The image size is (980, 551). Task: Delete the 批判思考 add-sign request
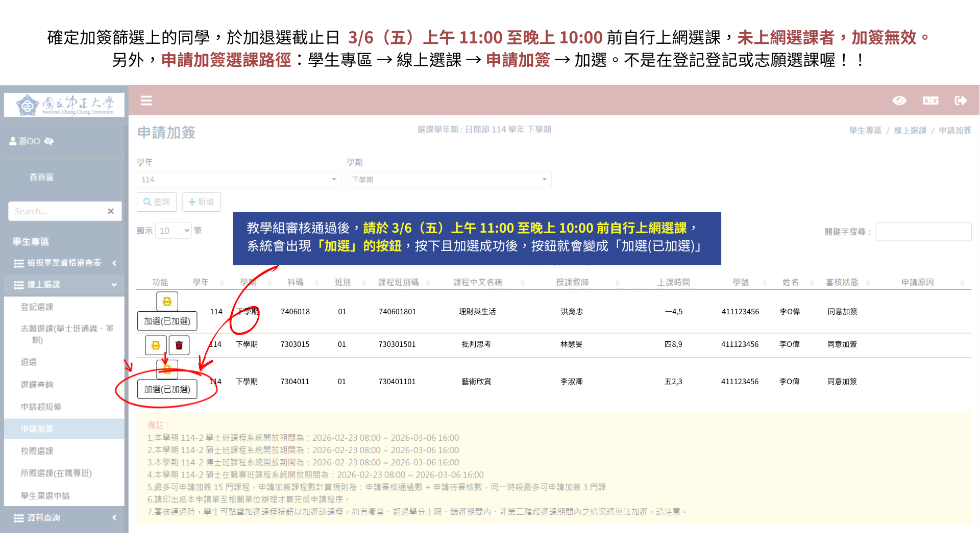179,345
